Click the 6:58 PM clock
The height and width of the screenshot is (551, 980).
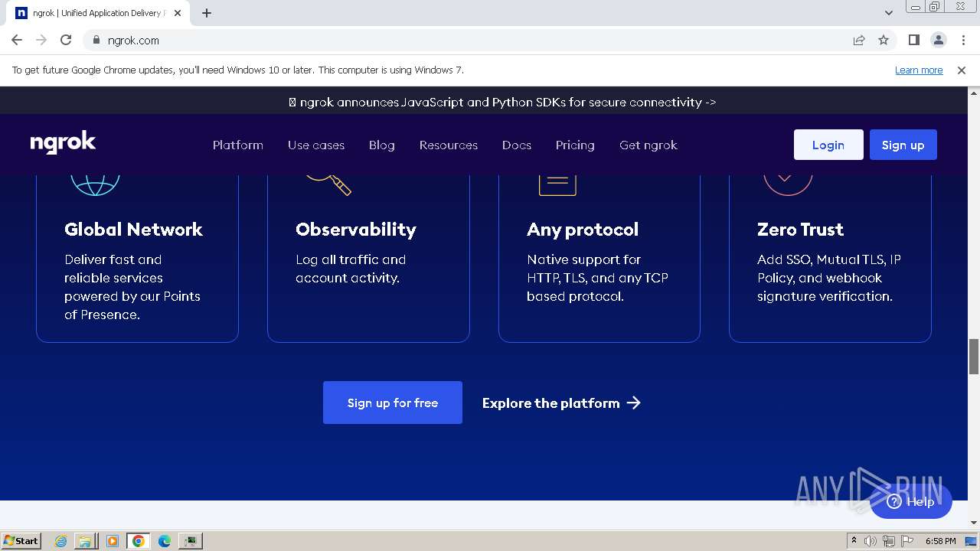click(940, 541)
